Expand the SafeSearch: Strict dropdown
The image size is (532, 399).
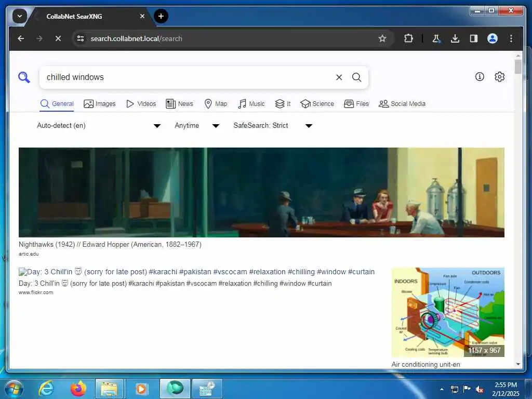(x=272, y=126)
